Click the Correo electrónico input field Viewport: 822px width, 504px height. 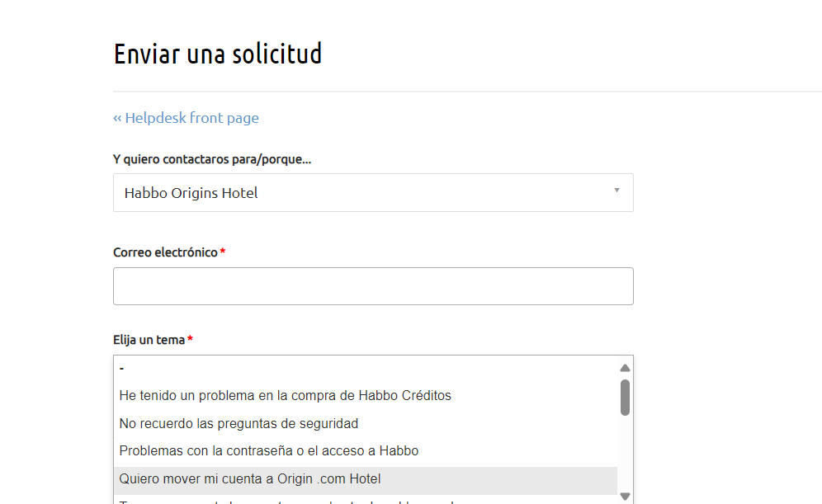373,285
